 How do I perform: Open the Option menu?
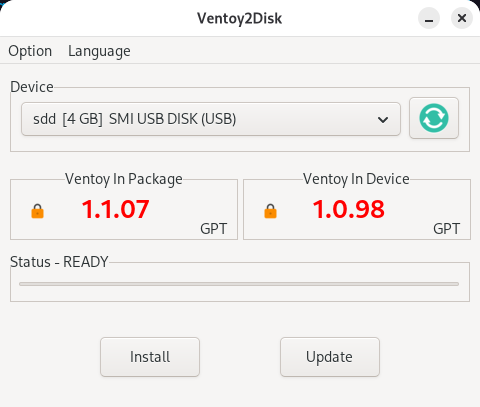point(30,51)
